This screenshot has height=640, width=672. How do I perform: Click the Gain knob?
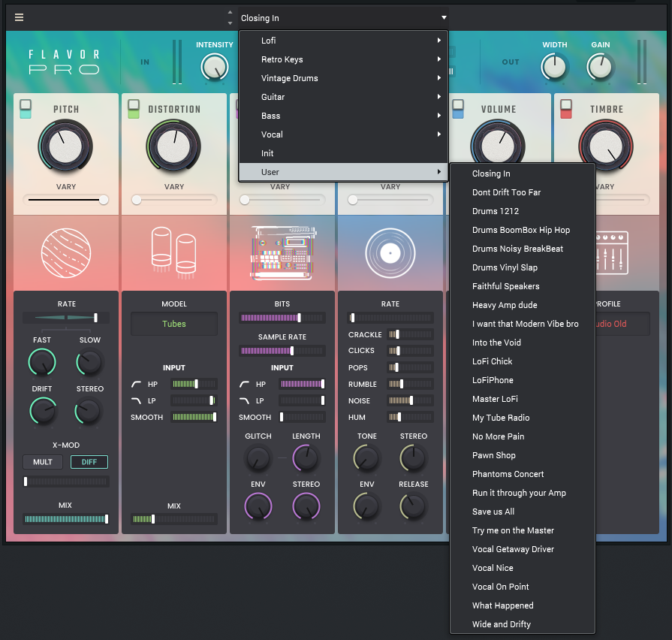click(600, 68)
